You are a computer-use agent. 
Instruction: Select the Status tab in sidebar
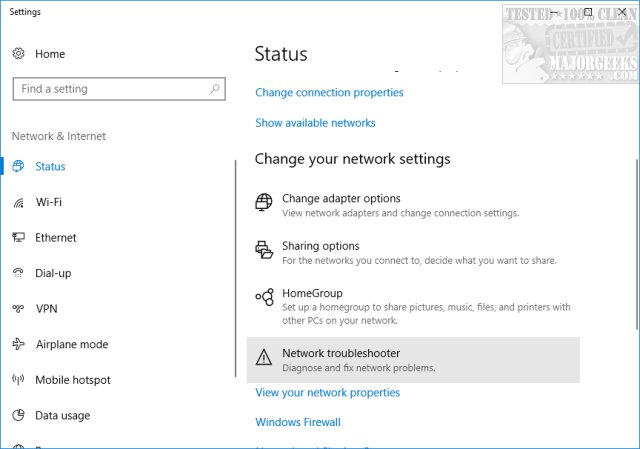click(x=50, y=166)
